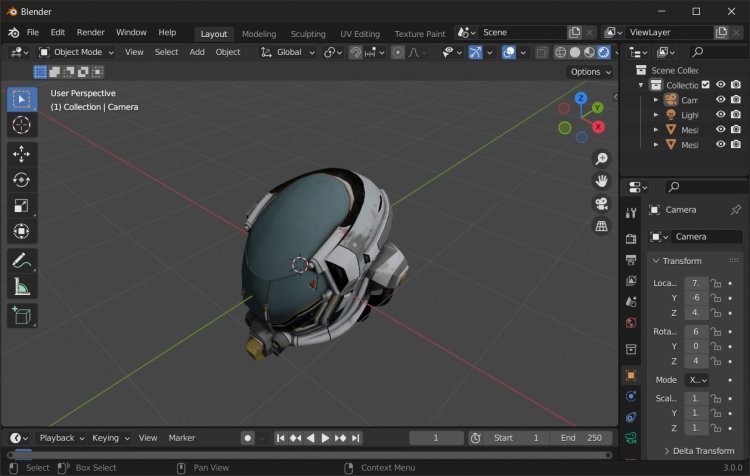Activate the Rotate tool
This screenshot has width=750, height=476.
pos(22,180)
